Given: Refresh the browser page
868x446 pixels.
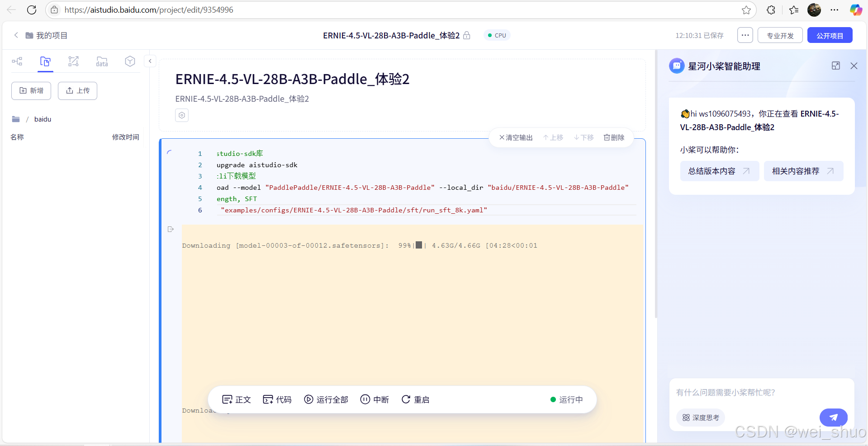Looking at the screenshot, I should [32, 10].
